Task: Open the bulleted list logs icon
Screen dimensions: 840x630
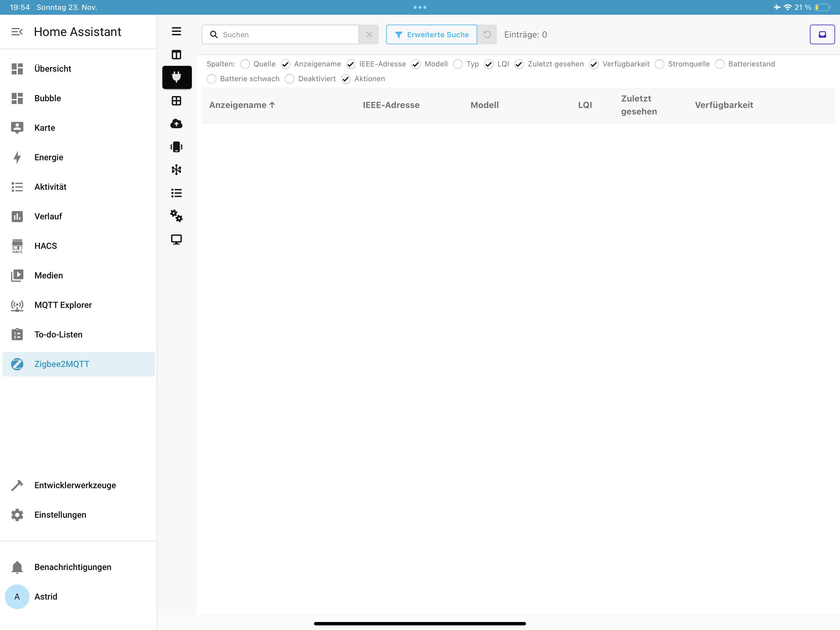Action: pyautogui.click(x=176, y=193)
